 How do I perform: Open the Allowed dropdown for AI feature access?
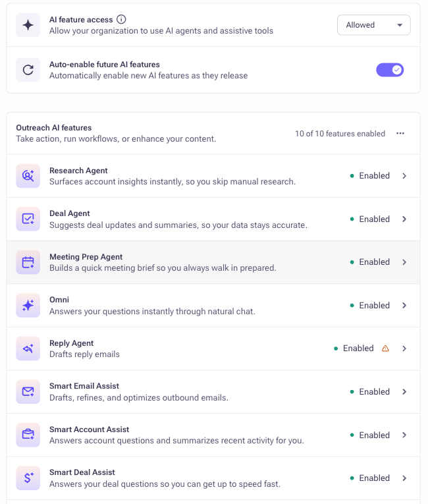click(x=374, y=25)
